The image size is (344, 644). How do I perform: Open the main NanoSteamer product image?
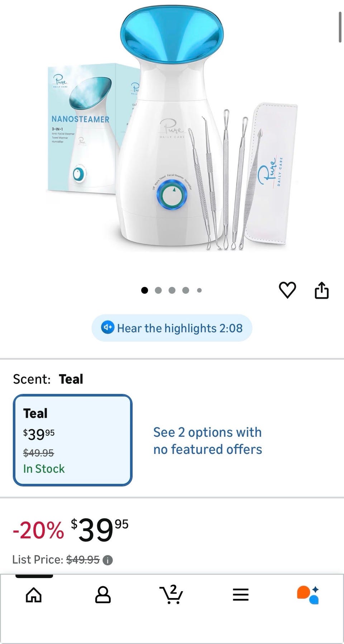172,129
